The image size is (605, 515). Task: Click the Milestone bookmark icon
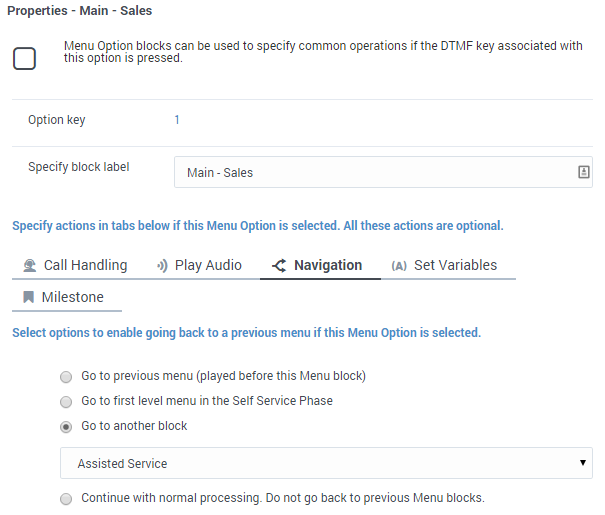coord(29,297)
